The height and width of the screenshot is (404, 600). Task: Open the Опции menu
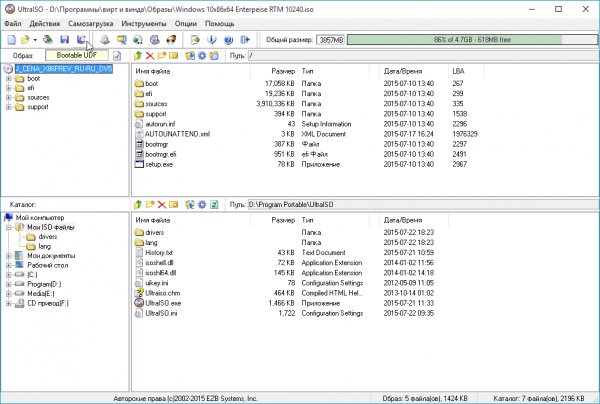[186, 24]
